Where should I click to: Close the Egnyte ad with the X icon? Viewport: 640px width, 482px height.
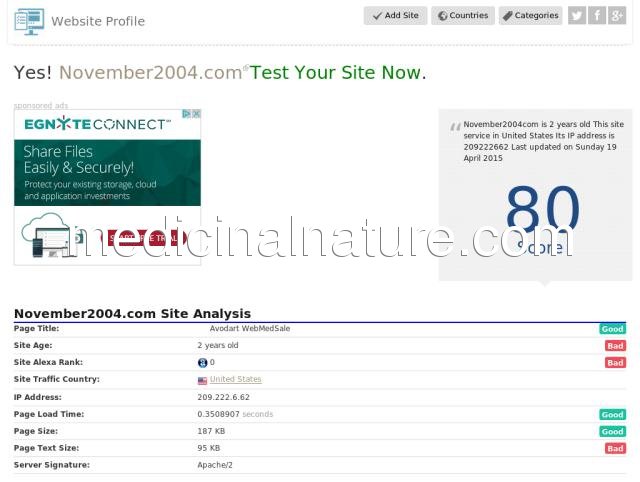(196, 114)
